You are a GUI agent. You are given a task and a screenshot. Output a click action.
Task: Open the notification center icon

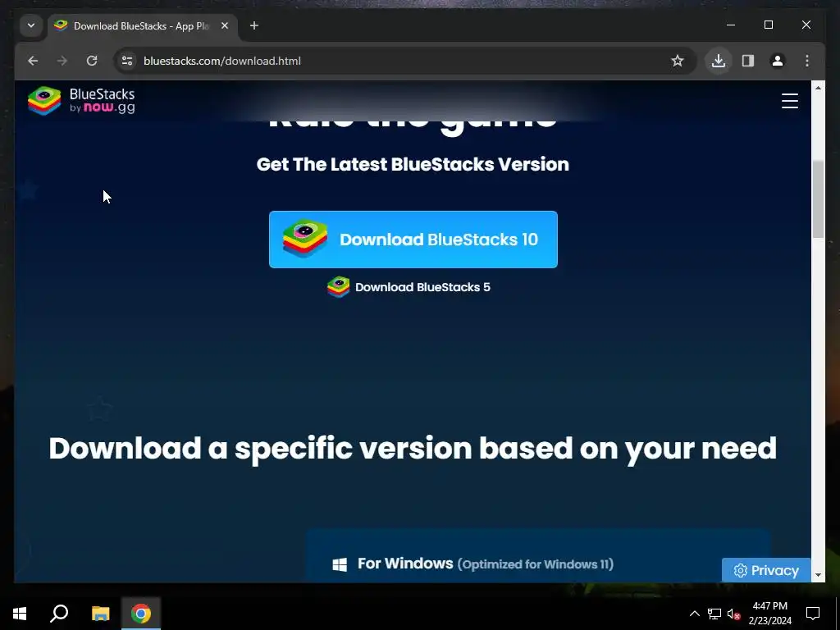coord(813,614)
